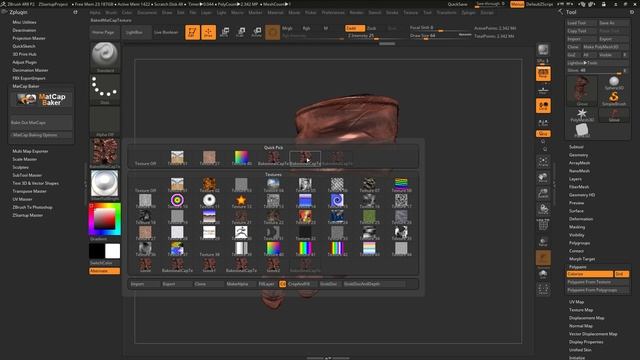The height and width of the screenshot is (360, 640).
Task: Expand the Subtool section in Tool panel
Action: 576,147
